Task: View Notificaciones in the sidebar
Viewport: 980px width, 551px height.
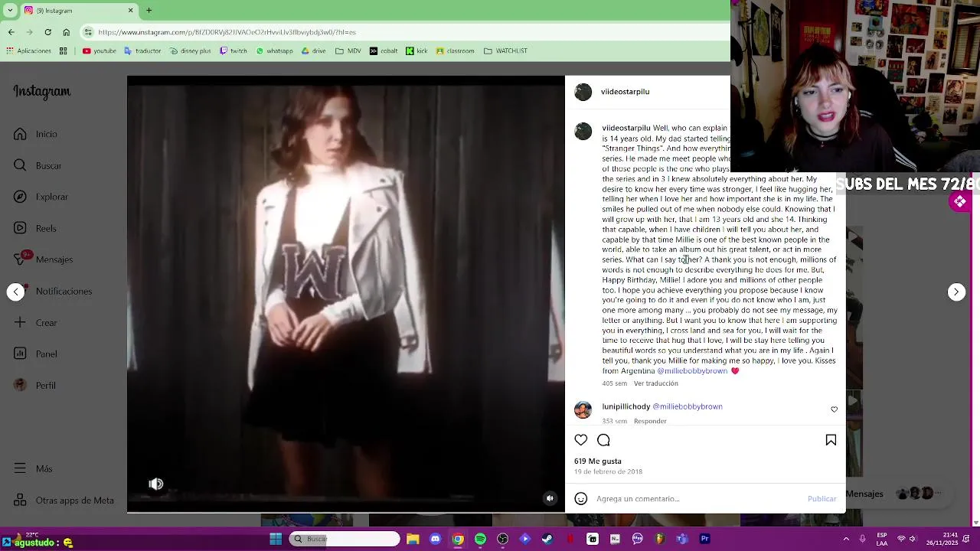Action: coord(53,291)
